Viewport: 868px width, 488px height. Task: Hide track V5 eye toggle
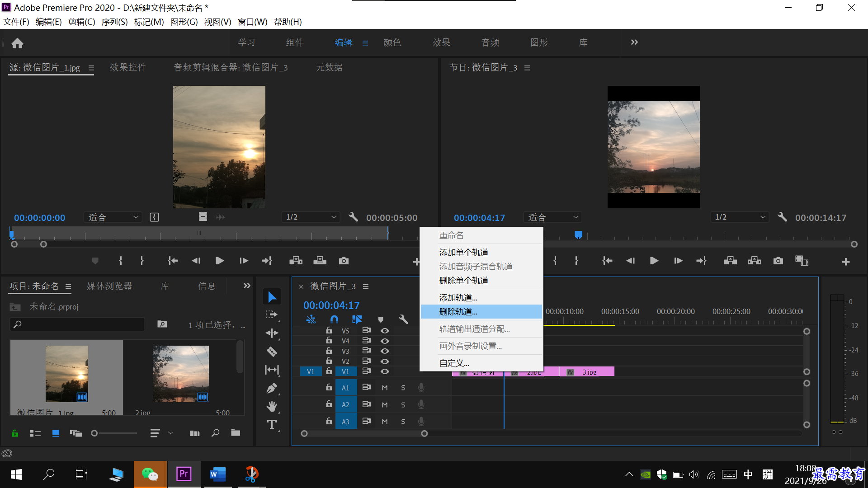tap(385, 331)
